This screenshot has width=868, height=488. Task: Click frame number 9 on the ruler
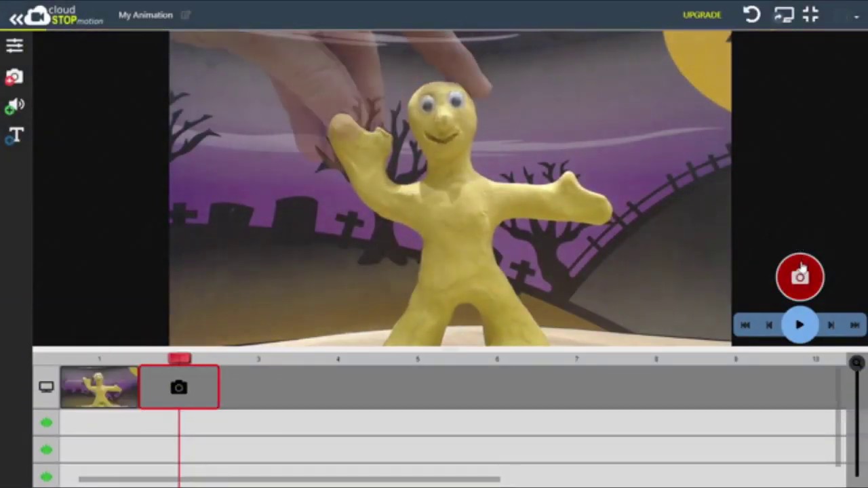(736, 359)
